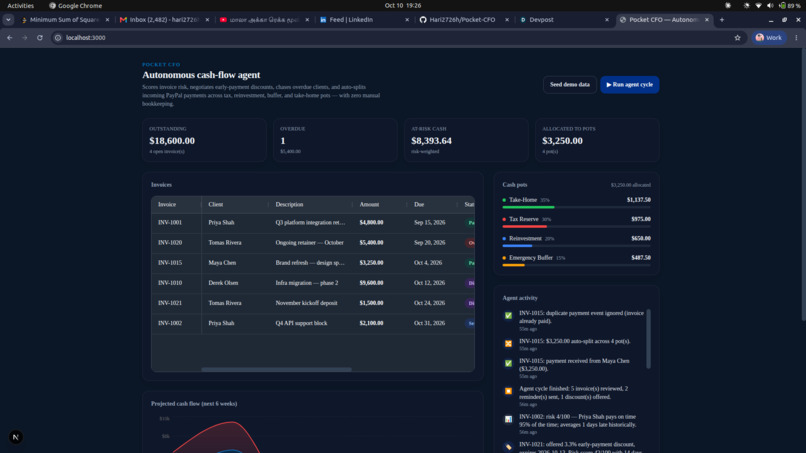The image size is (806, 453).
Task: Click the blue Reinvestment progress bar
Action: pyautogui.click(x=517, y=246)
